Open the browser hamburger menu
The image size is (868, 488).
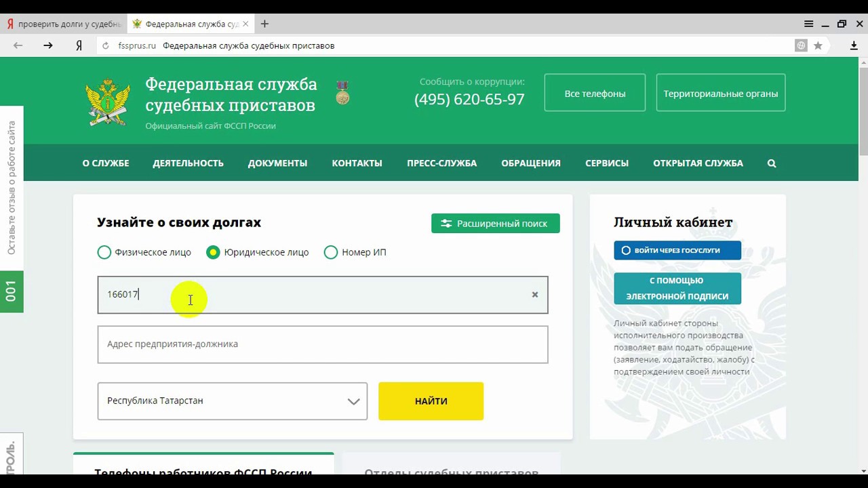click(x=808, y=24)
